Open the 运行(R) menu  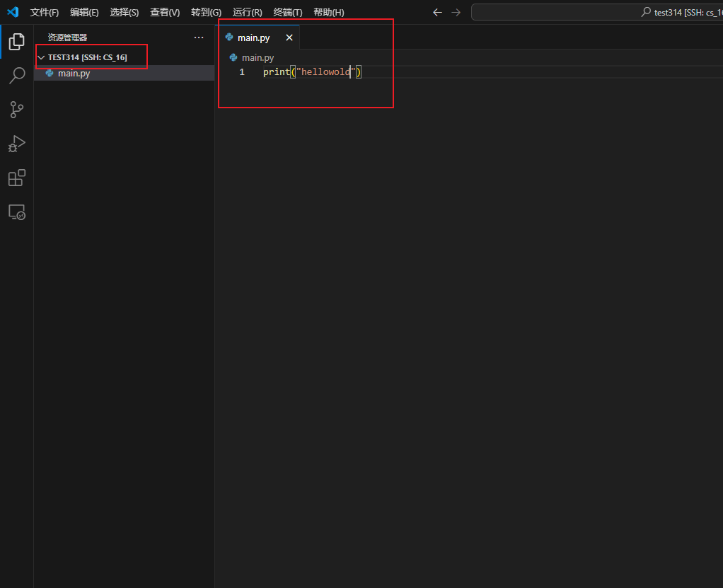247,13
